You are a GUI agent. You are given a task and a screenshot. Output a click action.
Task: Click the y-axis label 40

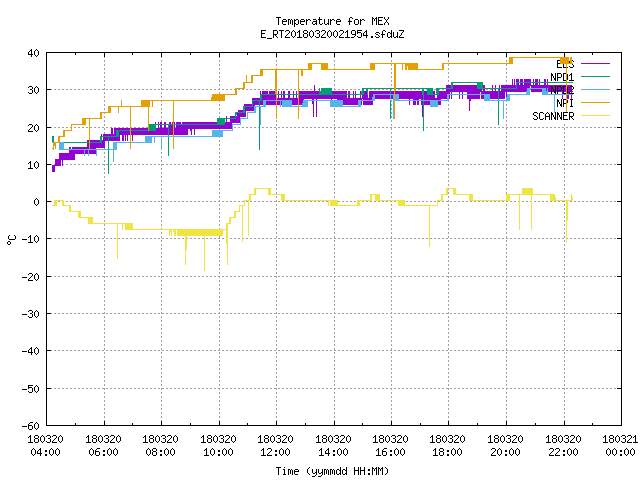(x=33, y=53)
